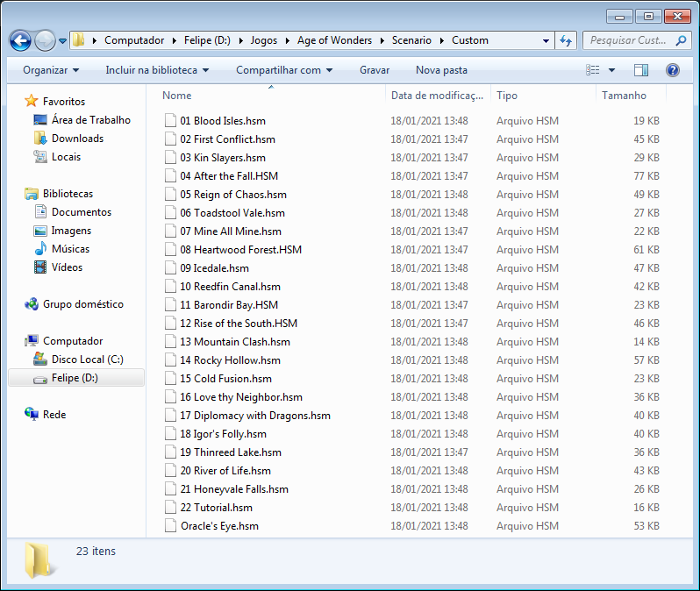Click file icon of Oracle's Eye.hsm
The width and height of the screenshot is (700, 591).
pos(170,526)
